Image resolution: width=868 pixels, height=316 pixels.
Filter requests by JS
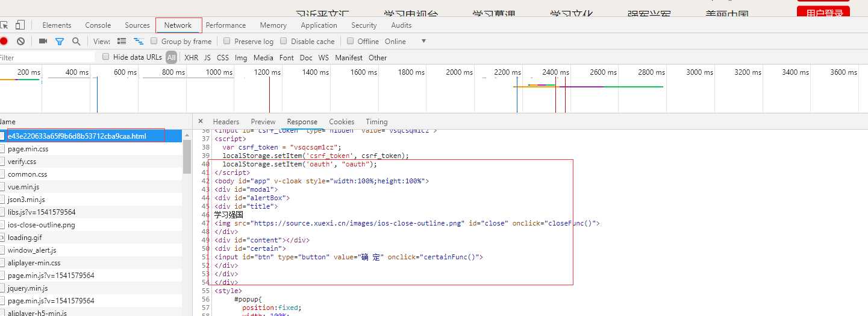(207, 57)
